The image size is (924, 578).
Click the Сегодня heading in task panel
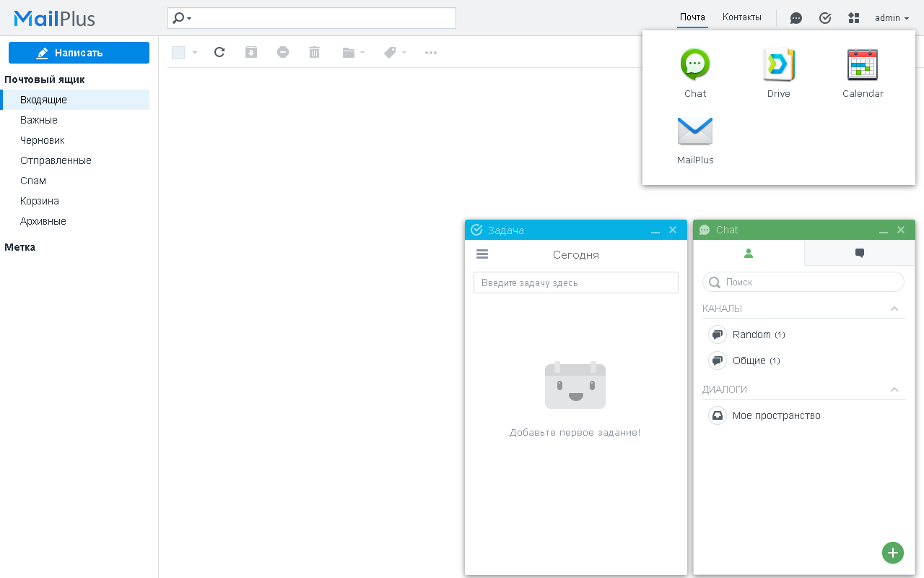(x=576, y=255)
